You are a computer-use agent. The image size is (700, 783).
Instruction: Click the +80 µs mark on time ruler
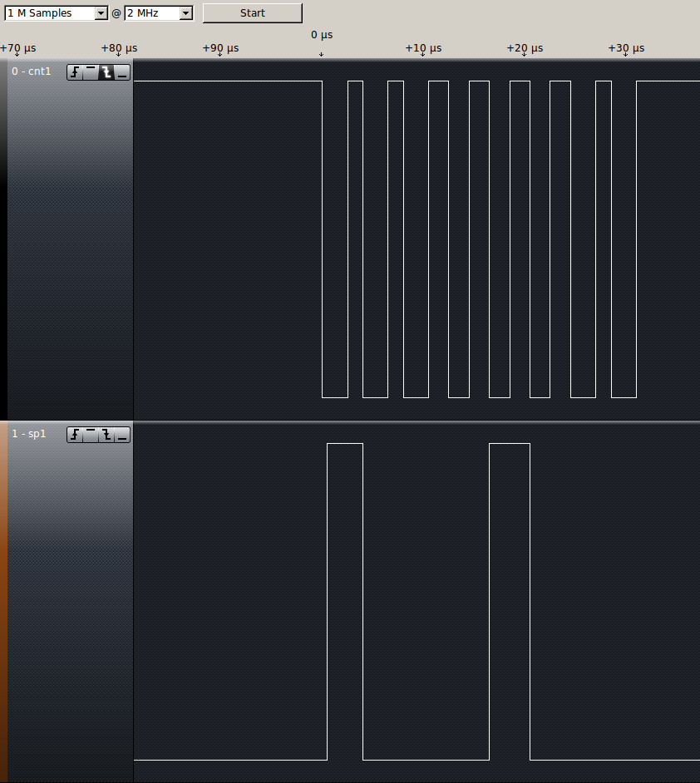pos(119,49)
